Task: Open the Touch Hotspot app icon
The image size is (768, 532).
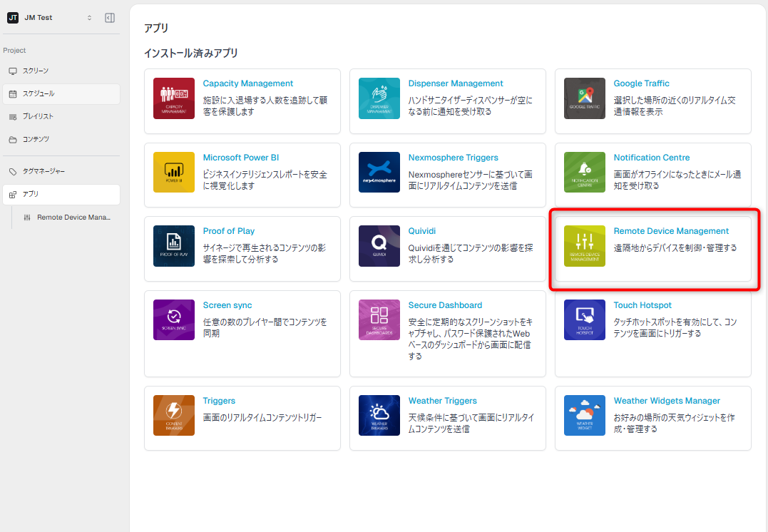Action: [584, 320]
